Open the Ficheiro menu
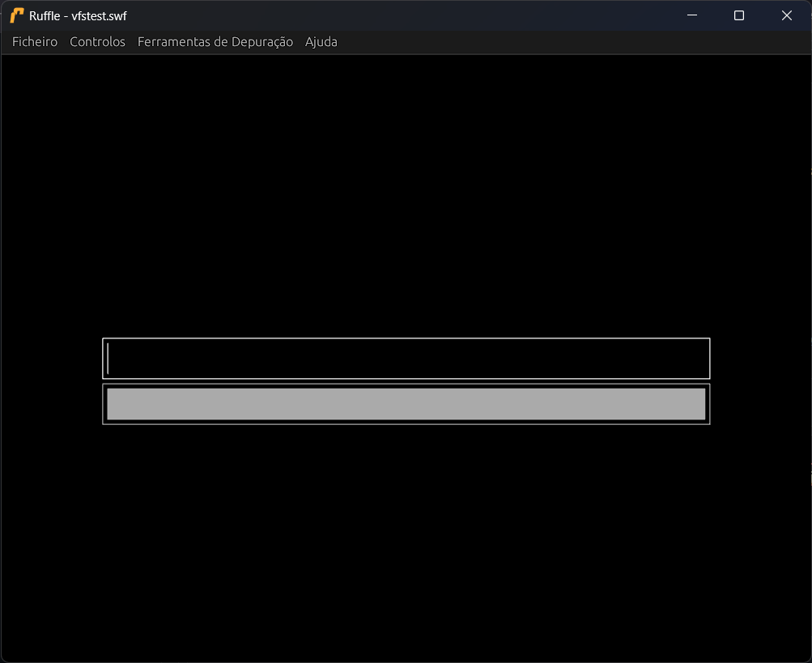812x663 pixels. click(34, 41)
